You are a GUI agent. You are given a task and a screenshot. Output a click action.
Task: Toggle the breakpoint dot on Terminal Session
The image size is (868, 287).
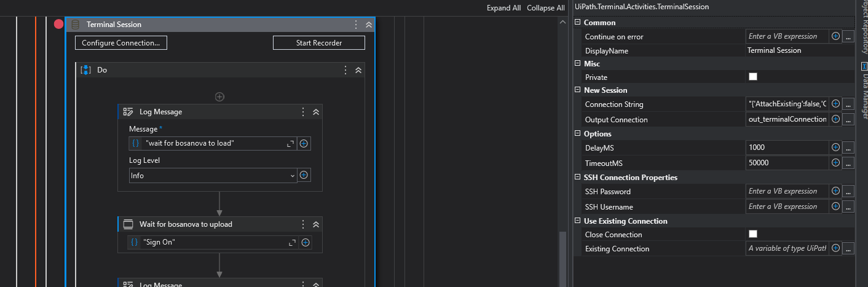click(x=59, y=25)
